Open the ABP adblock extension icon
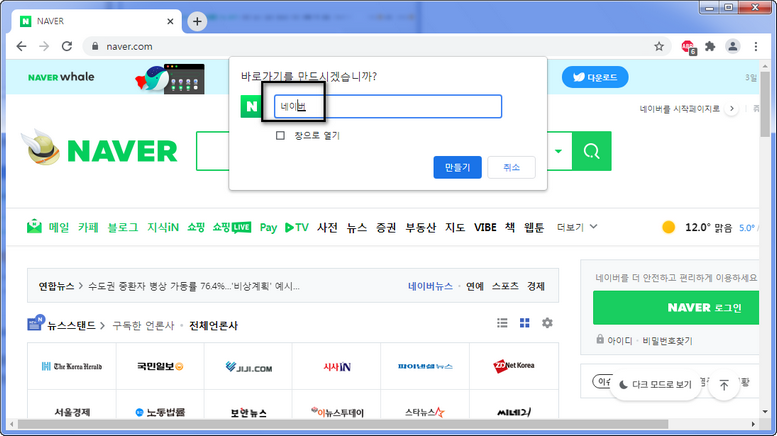 point(688,47)
